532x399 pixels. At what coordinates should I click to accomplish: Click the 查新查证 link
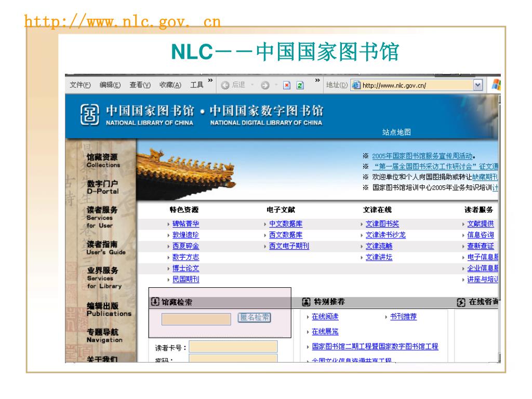pos(481,246)
